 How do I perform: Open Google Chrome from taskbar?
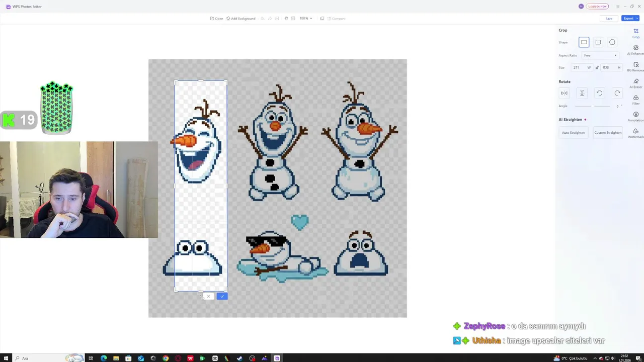pos(166,358)
